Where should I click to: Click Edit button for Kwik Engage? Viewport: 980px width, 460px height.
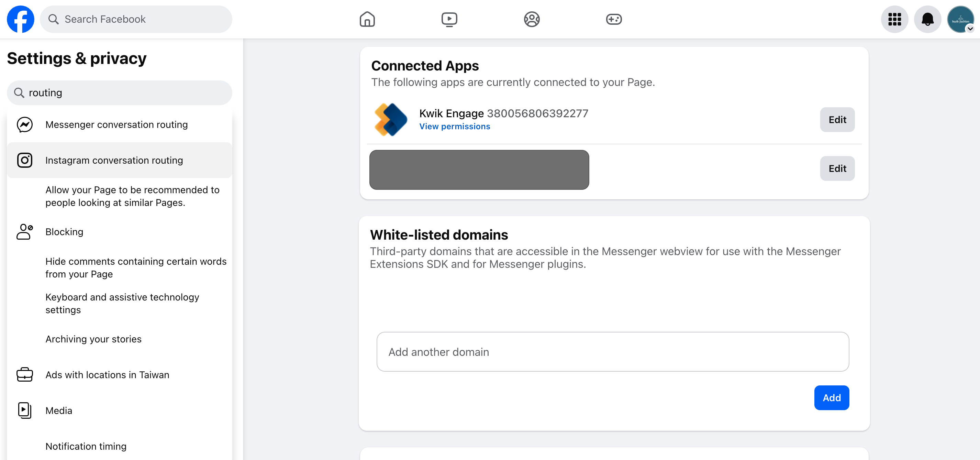pos(837,120)
